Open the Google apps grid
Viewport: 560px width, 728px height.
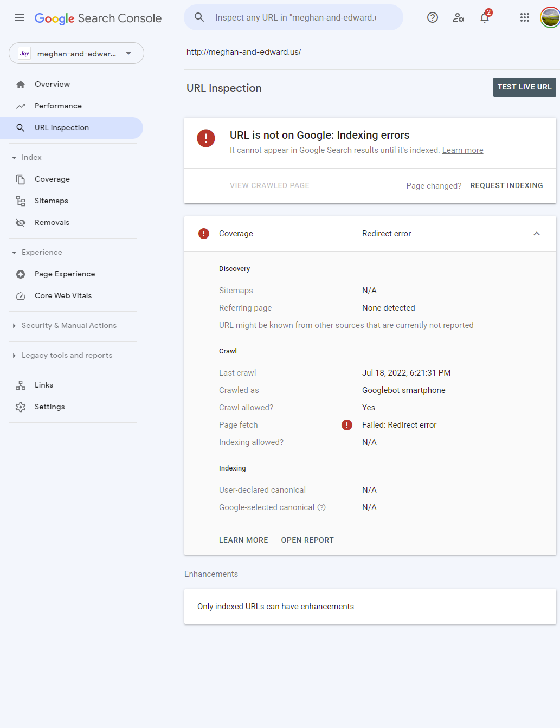(525, 18)
